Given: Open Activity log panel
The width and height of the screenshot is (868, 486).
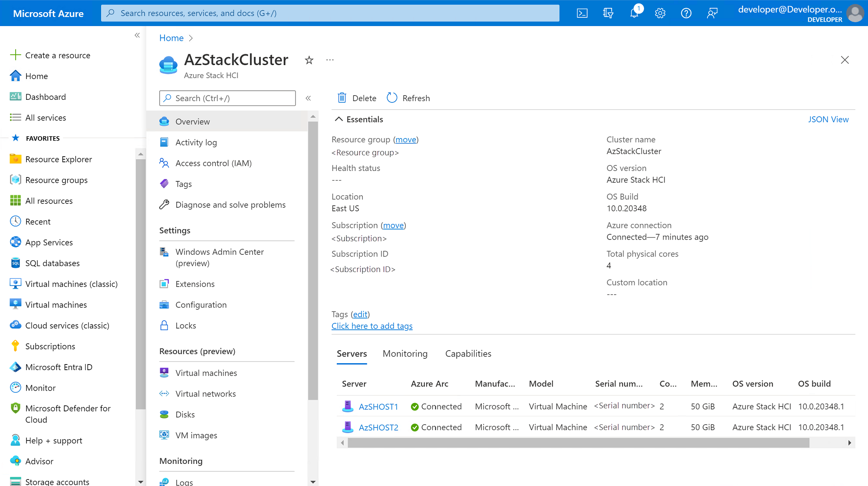Looking at the screenshot, I should 196,142.
